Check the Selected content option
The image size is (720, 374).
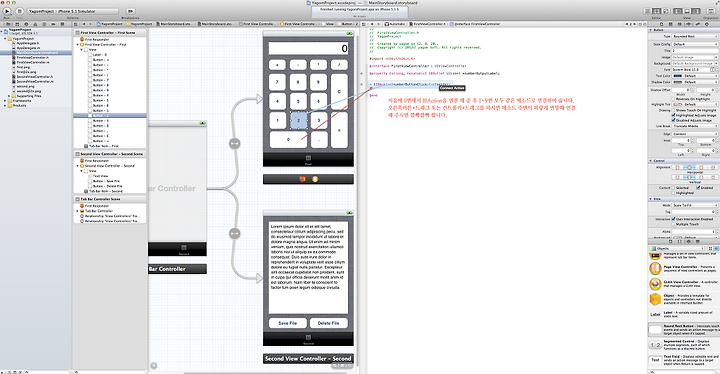674,188
